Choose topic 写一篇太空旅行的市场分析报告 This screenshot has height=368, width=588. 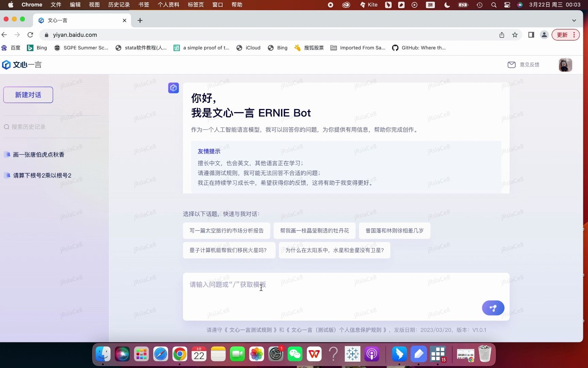coord(227,231)
